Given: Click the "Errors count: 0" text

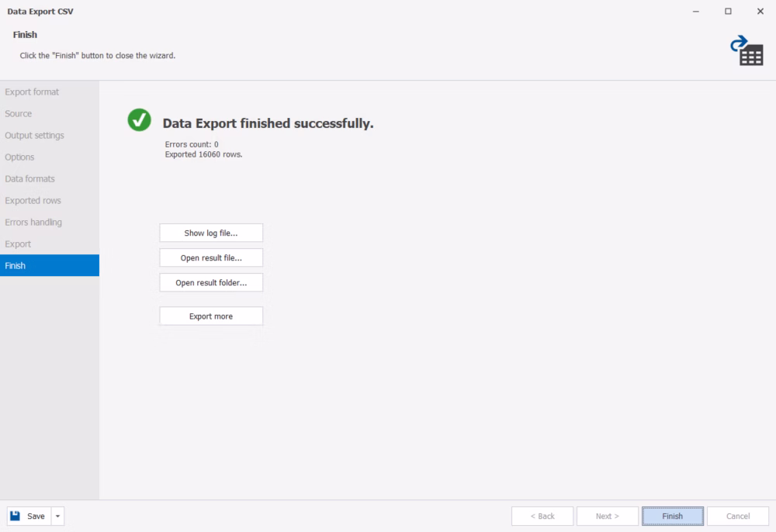Looking at the screenshot, I should click(x=192, y=144).
